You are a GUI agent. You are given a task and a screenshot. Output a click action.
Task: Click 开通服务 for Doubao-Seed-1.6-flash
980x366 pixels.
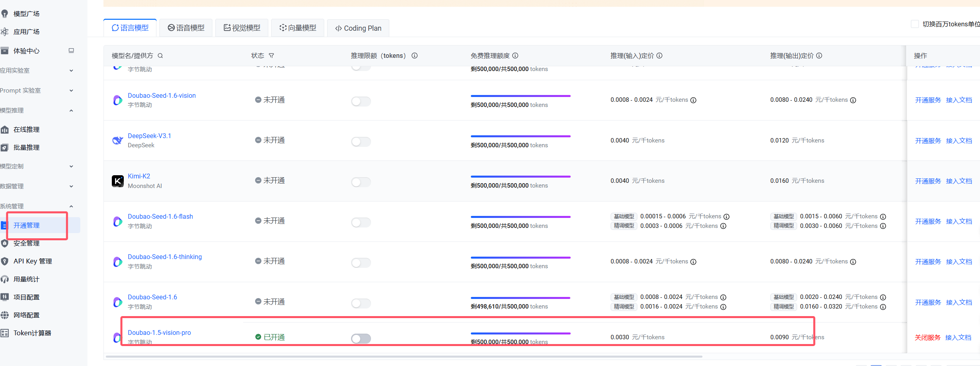pos(928,222)
